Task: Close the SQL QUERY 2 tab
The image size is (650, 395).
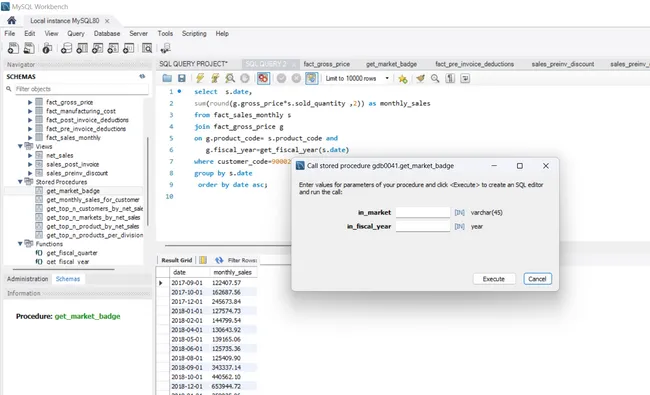Action: coord(294,64)
